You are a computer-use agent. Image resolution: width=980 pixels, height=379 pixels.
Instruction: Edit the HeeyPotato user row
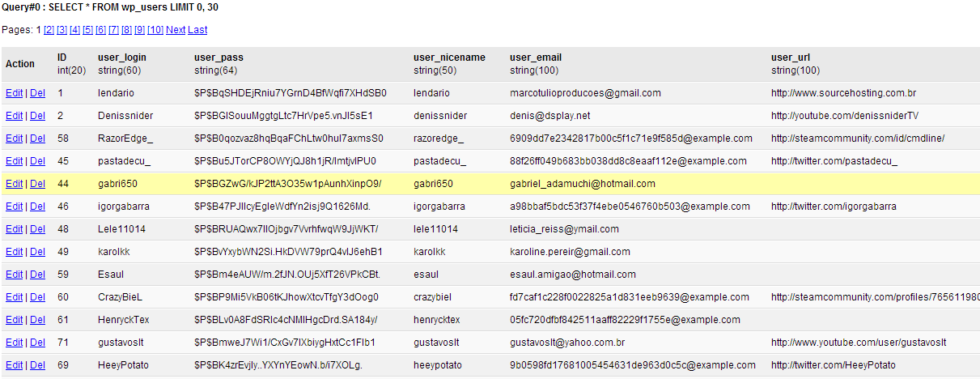[14, 365]
